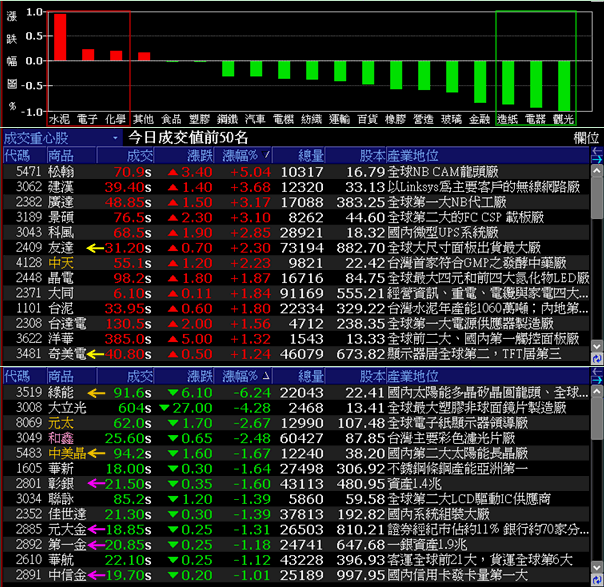Select stock row 3043 科風
The height and width of the screenshot is (587, 604).
click(x=296, y=233)
